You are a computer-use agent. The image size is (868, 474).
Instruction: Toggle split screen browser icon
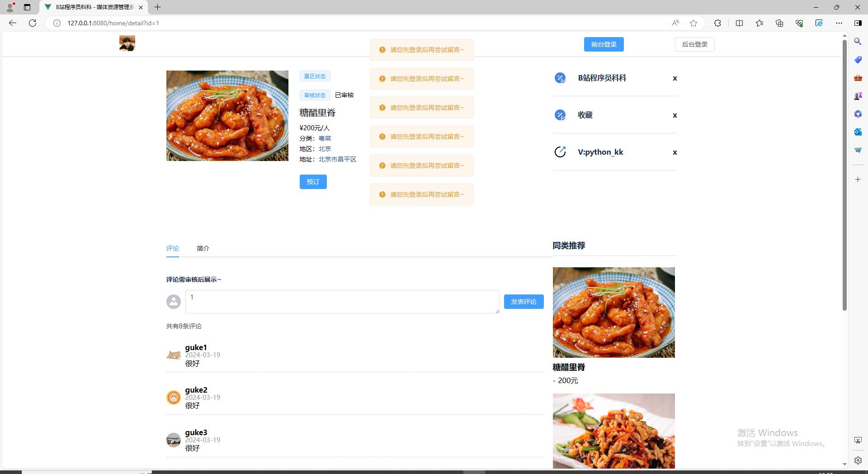[740, 23]
